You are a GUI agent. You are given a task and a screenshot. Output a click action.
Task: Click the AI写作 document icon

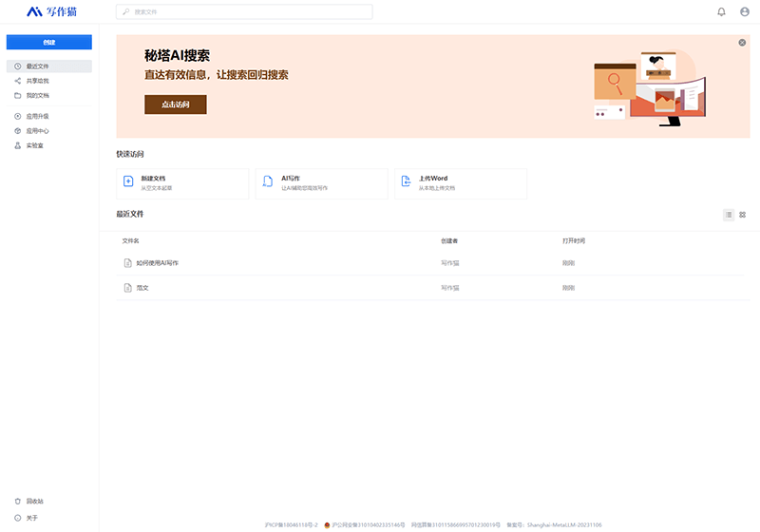click(268, 182)
